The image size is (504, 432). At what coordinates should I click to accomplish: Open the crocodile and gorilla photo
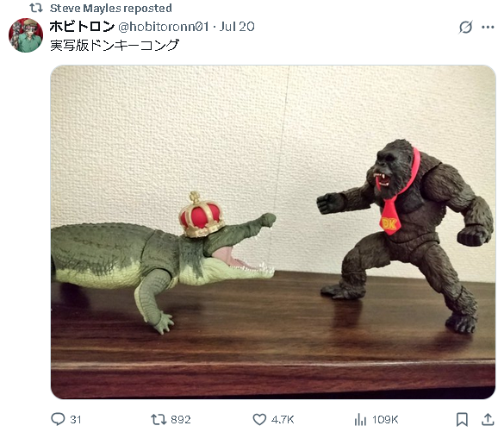click(x=273, y=232)
